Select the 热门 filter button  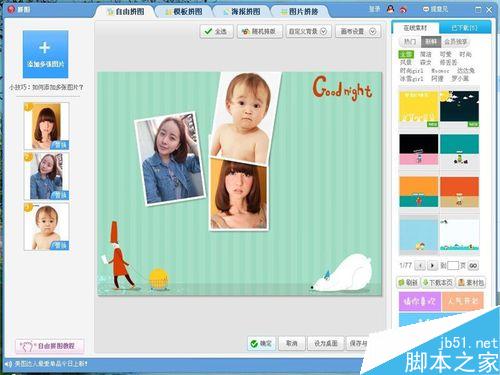click(x=410, y=42)
